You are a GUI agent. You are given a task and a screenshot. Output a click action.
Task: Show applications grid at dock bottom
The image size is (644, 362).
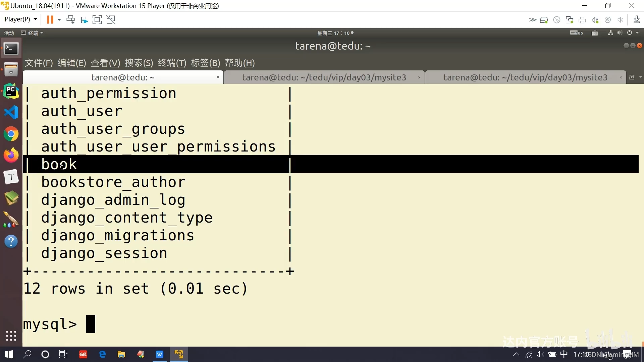11,336
